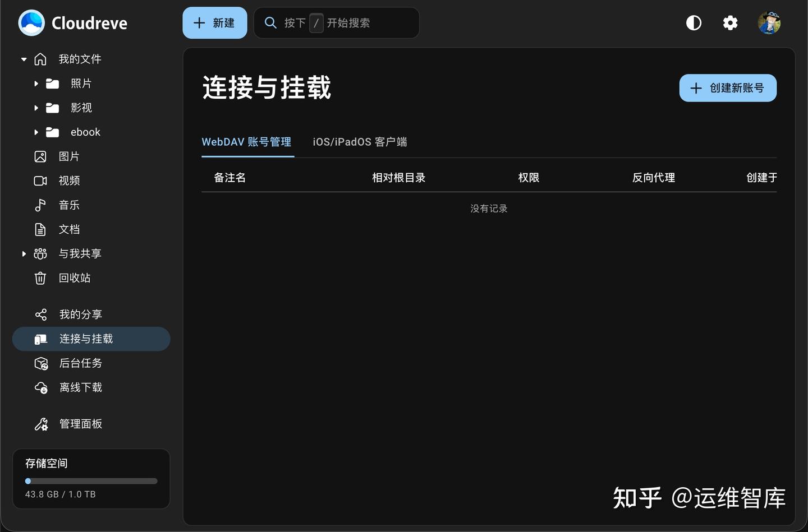Image resolution: width=808 pixels, height=532 pixels.
Task: Click the storage usage progress bar
Action: coord(91,481)
